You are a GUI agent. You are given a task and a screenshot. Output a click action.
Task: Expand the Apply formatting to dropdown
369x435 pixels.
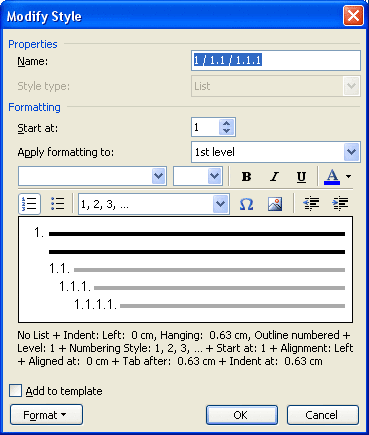352,152
